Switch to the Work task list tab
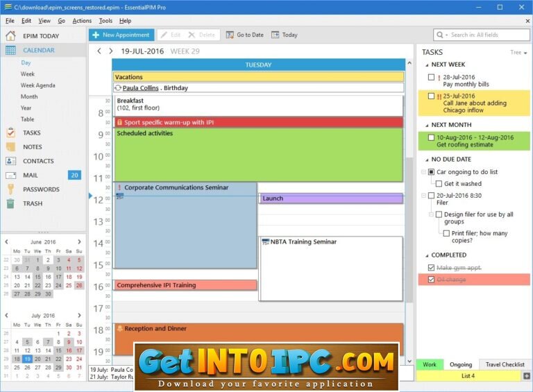The image size is (533, 392). coord(430,364)
